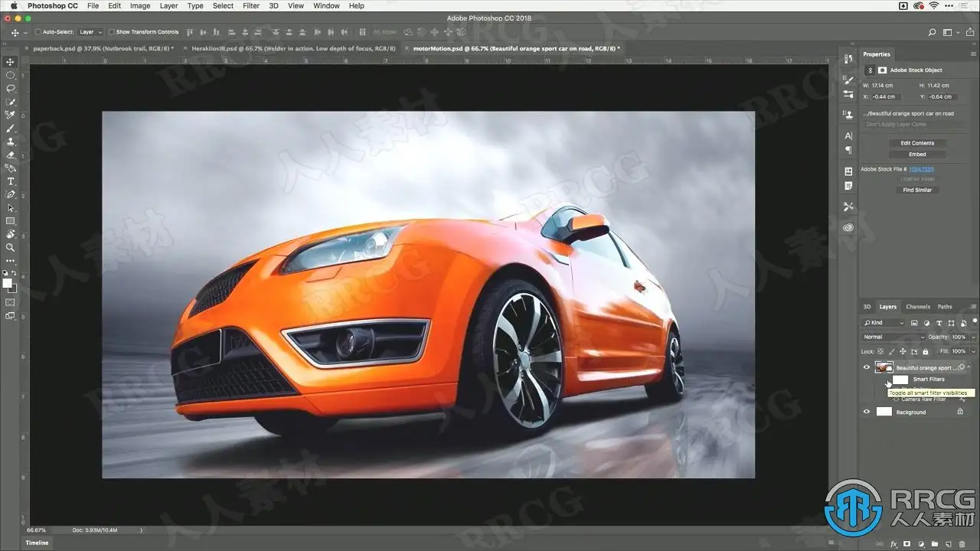Open the Creative Cloud Libraries panel icon
This screenshot has width=980, height=551.
pos(848,227)
